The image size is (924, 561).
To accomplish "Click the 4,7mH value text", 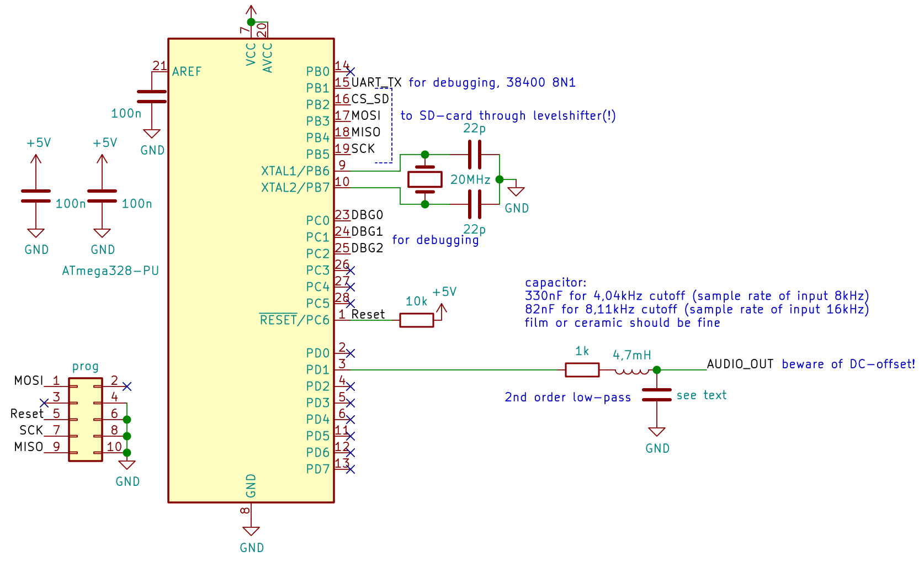I will [x=632, y=355].
